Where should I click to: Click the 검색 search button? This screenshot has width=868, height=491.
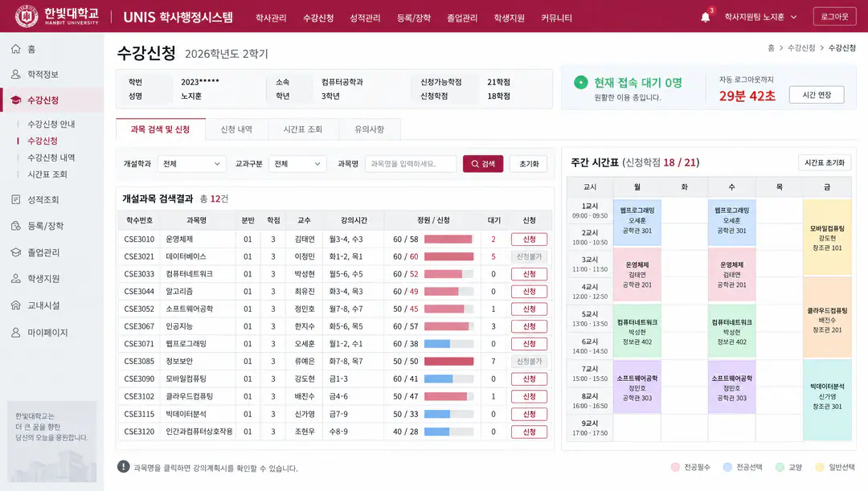tap(483, 164)
